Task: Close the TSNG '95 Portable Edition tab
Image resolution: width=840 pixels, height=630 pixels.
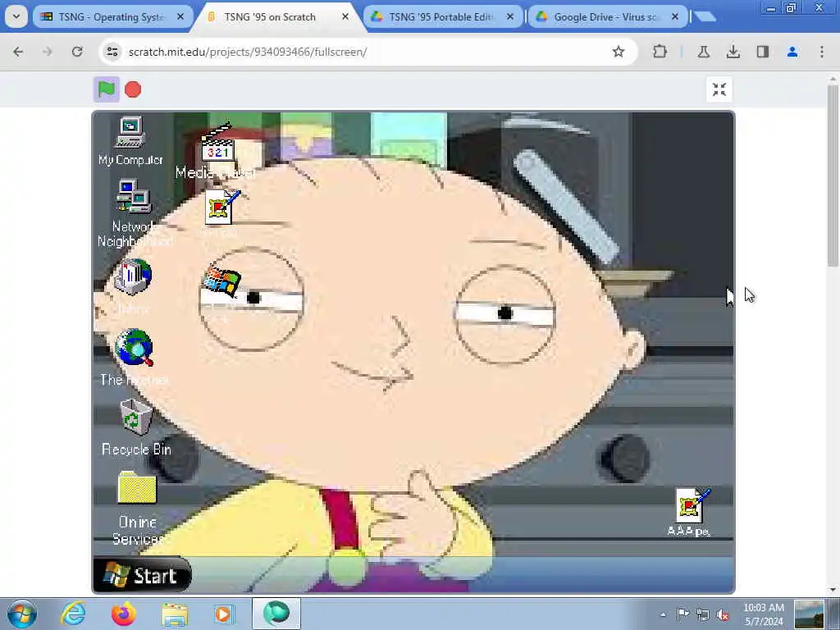Action: point(510,17)
